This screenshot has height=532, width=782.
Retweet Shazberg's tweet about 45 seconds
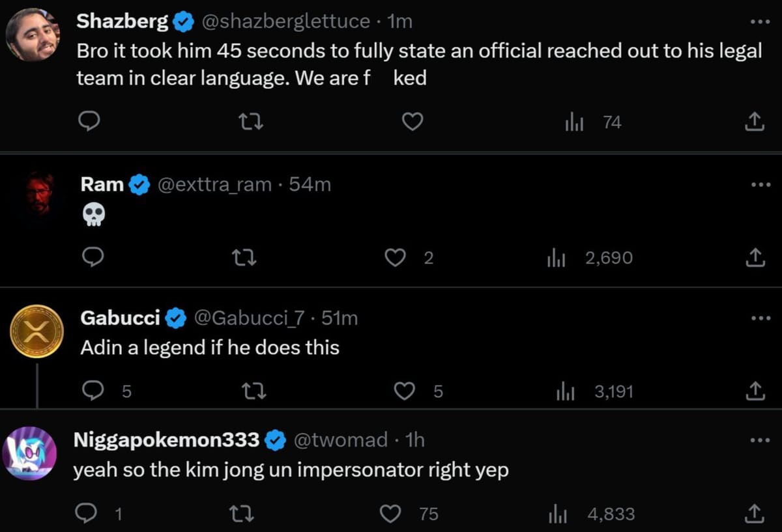pyautogui.click(x=251, y=122)
